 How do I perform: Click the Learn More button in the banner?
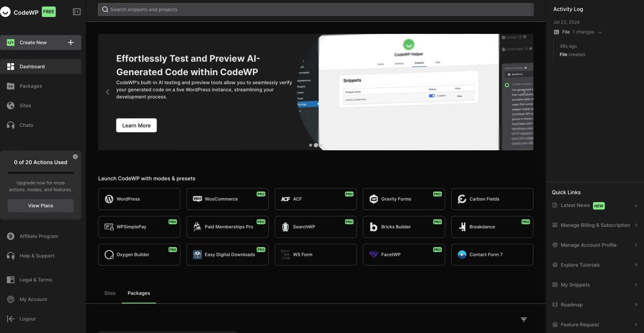[136, 125]
